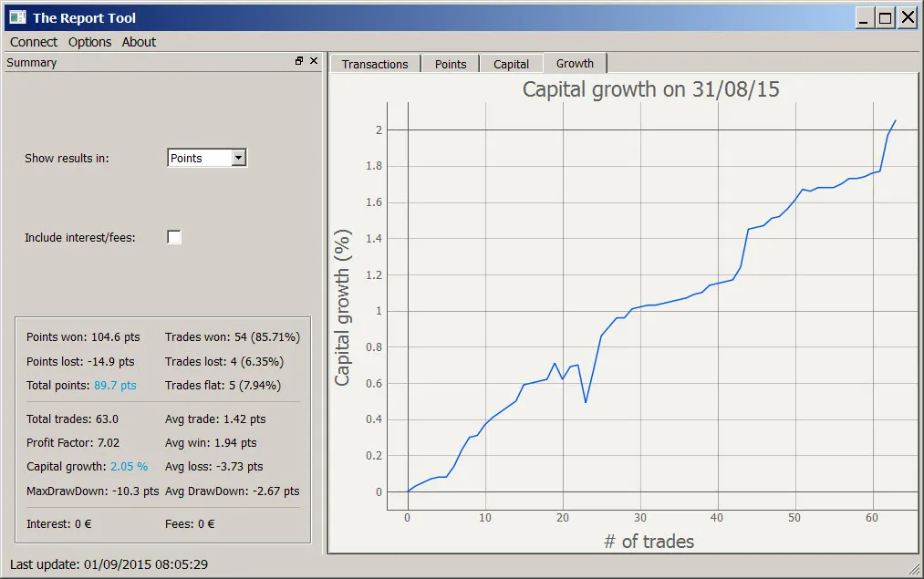
Task: Click the Fees: 0 € text
Action: click(189, 523)
